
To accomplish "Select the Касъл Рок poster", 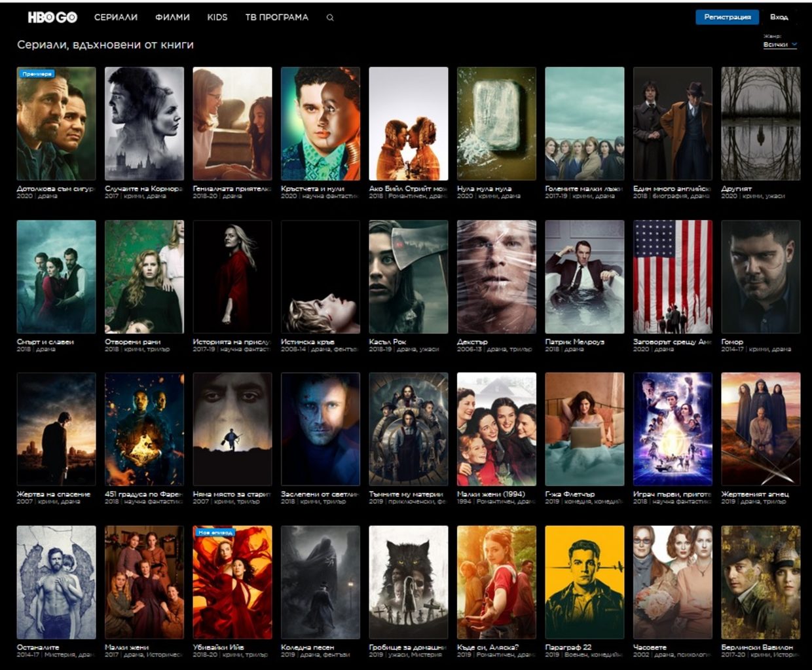I will (408, 276).
